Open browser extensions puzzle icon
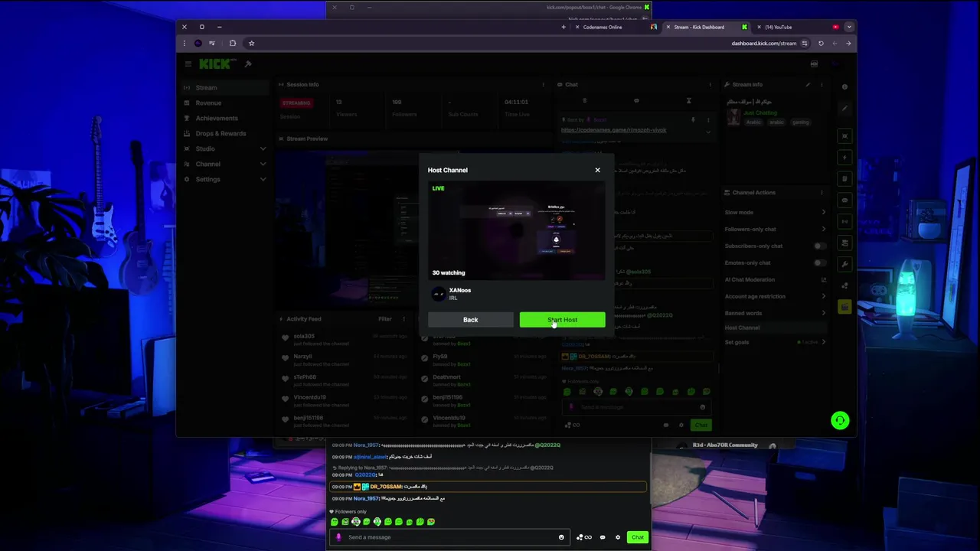The width and height of the screenshot is (980, 551). click(x=233, y=44)
